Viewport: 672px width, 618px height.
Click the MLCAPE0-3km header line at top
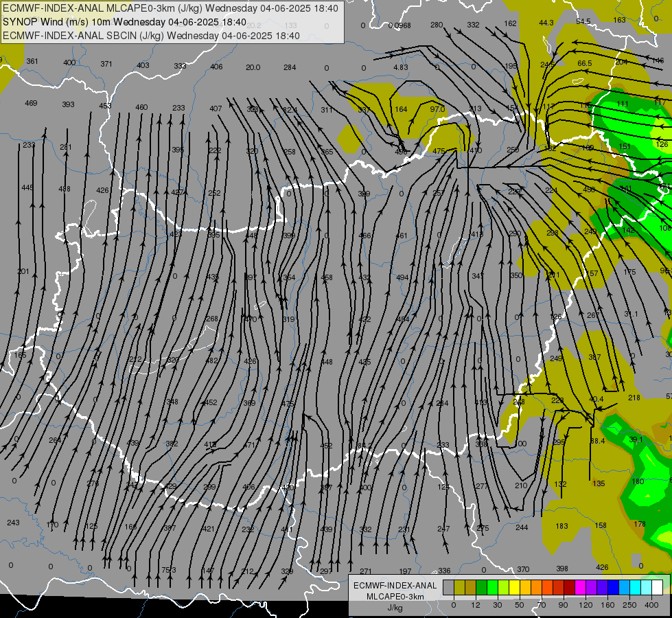click(x=170, y=8)
